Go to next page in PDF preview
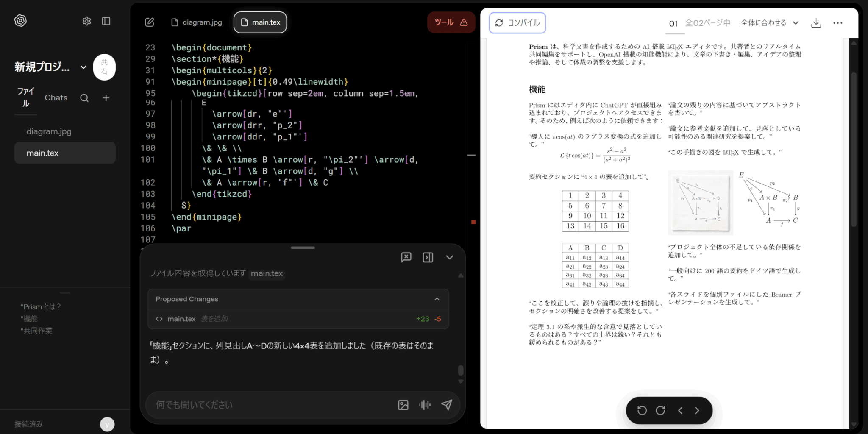The width and height of the screenshot is (868, 434). coord(697,410)
